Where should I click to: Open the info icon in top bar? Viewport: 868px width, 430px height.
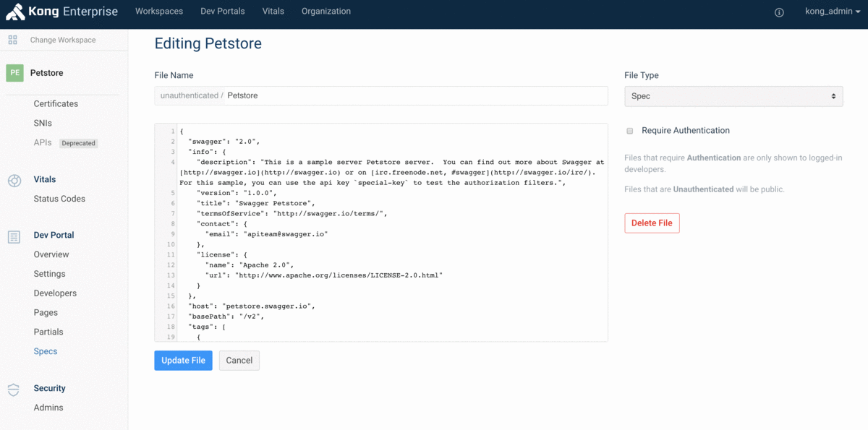pyautogui.click(x=779, y=12)
